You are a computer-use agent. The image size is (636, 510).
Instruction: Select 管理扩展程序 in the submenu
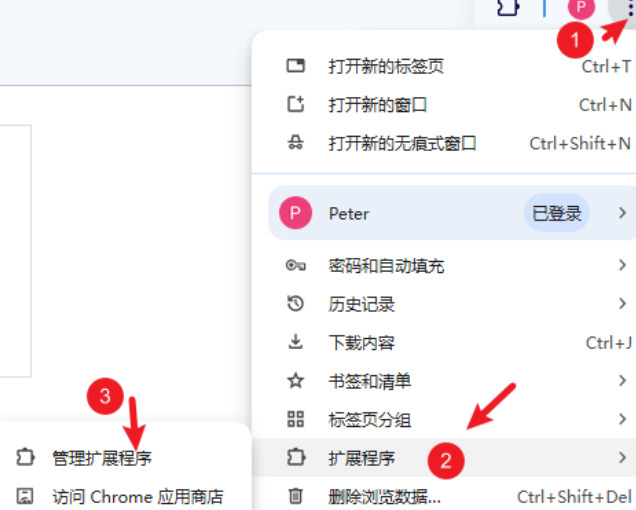102,458
